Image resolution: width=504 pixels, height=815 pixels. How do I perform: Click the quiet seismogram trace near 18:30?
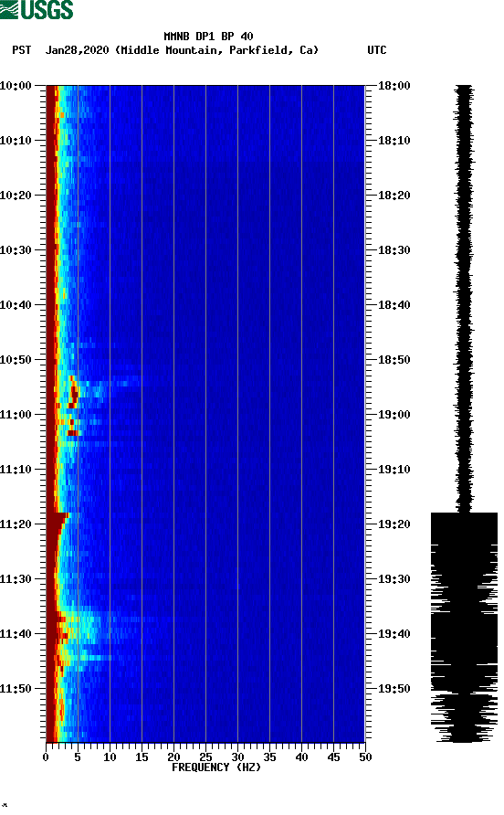[465, 250]
